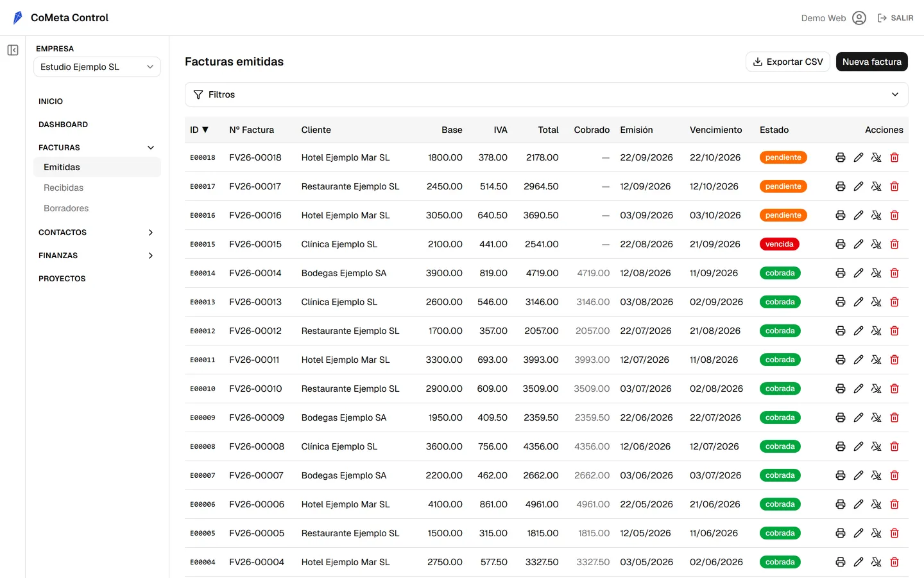Screen dimensions: 924x578
Task: Print invoice FV26-00014
Action: (841, 273)
